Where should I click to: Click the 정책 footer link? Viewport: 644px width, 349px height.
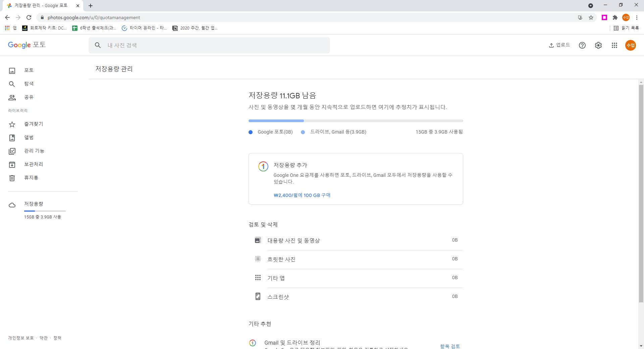point(57,338)
